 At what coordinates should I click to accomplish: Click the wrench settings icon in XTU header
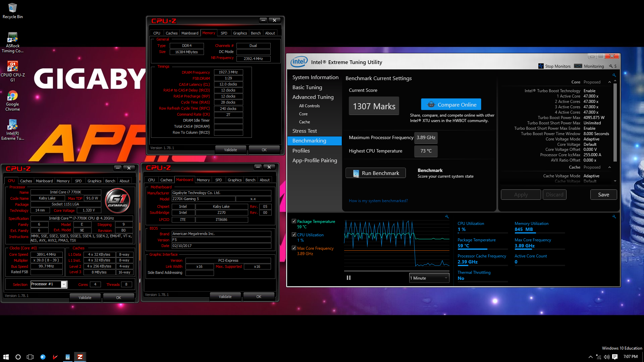tap(611, 66)
